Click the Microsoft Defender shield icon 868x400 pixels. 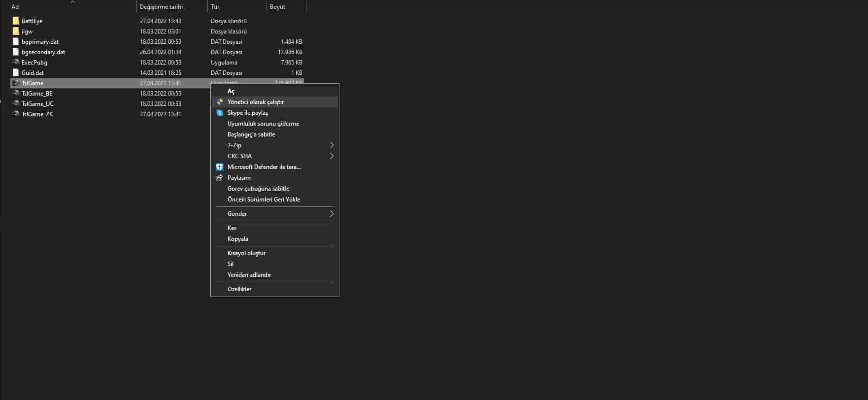pyautogui.click(x=220, y=167)
